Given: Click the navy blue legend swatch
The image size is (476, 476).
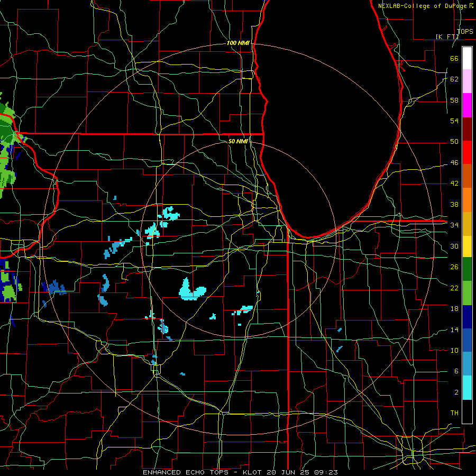Looking at the screenshot, I should (467, 317).
